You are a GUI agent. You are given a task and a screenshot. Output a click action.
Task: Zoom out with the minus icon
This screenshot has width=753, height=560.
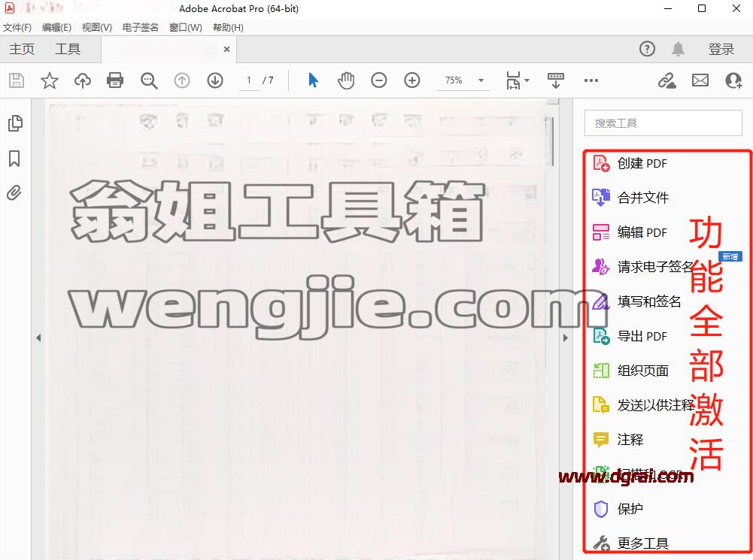click(379, 80)
